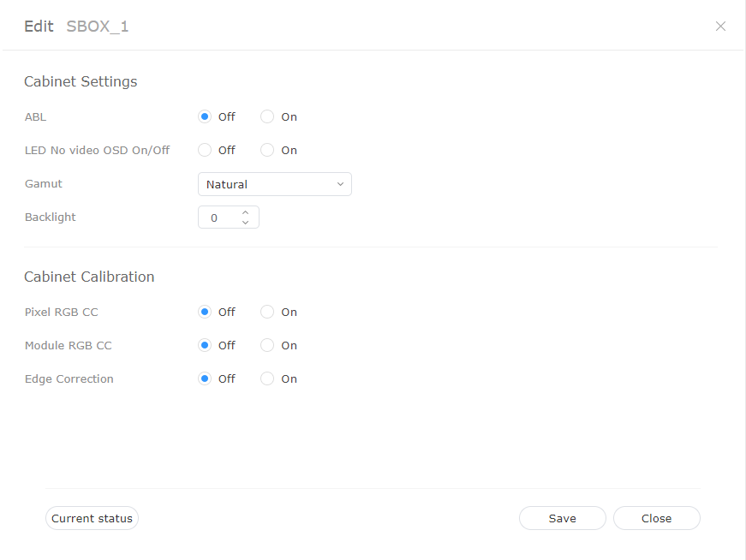Decrease Backlight value with down arrow
746x560 pixels.
[245, 223]
